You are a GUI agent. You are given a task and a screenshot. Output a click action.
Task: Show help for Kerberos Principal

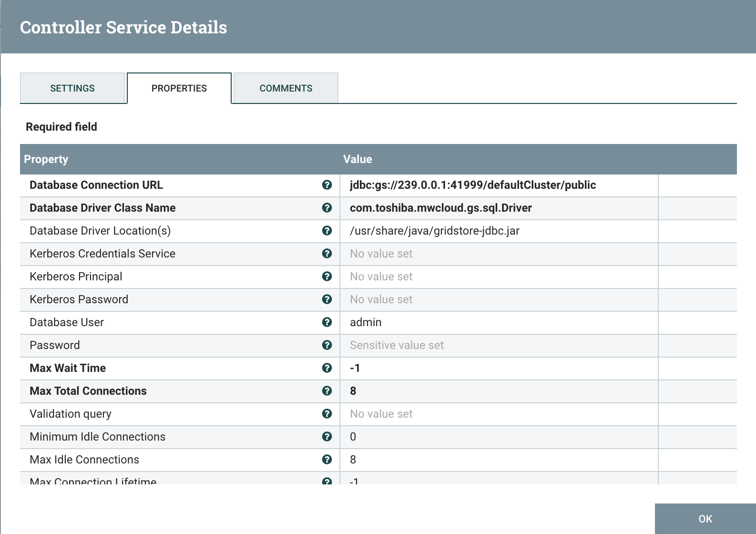click(327, 277)
